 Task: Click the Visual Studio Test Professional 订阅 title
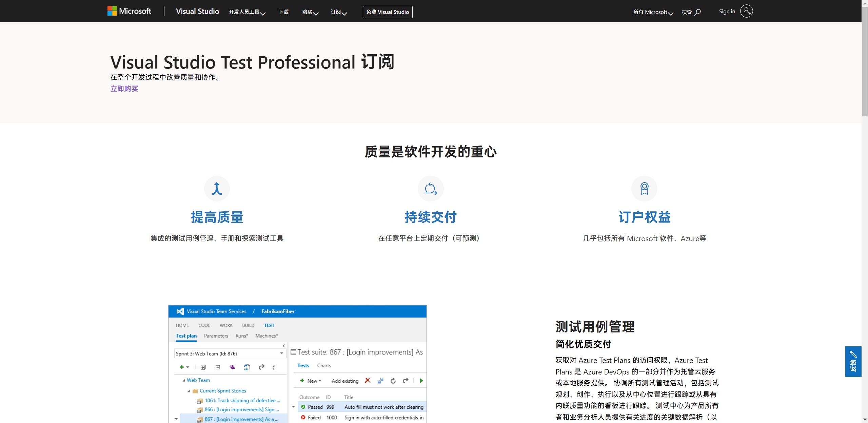(252, 62)
